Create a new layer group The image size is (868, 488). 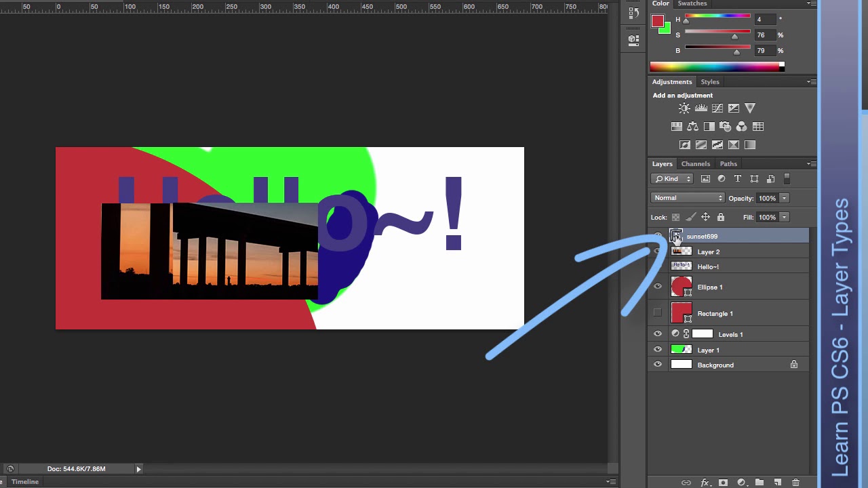click(759, 483)
